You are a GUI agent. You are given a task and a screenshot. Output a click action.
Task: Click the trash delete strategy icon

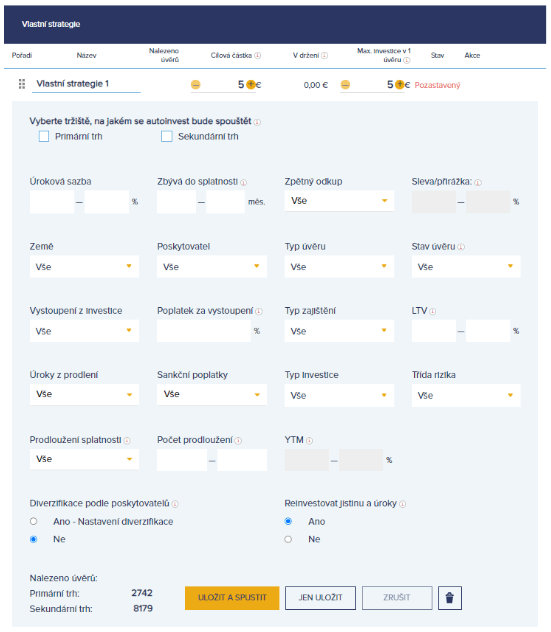click(x=449, y=598)
